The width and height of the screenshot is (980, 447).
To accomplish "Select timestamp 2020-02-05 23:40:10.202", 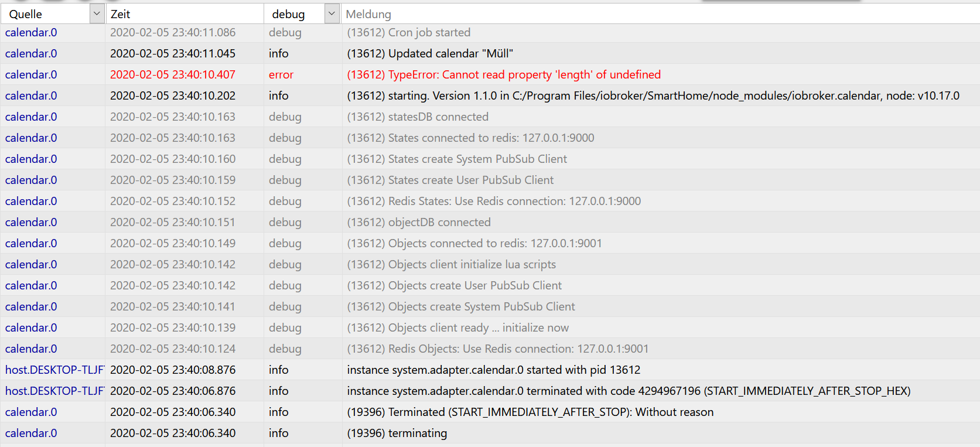I will click(x=173, y=95).
